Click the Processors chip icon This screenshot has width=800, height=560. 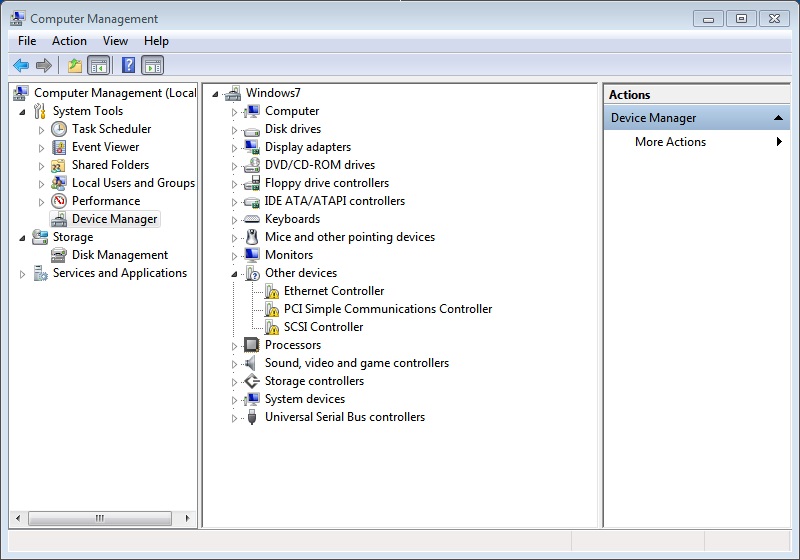(x=252, y=345)
